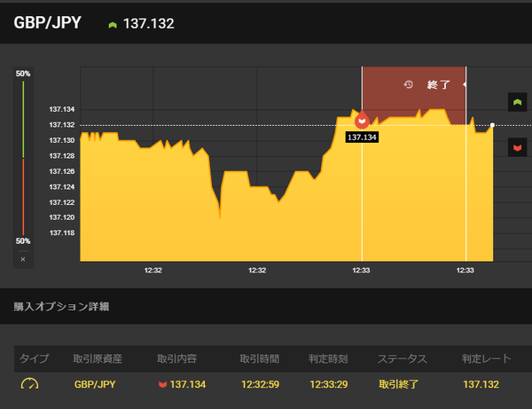
Task: Click red down arrow beside 137.134 in row
Action: pos(162,384)
